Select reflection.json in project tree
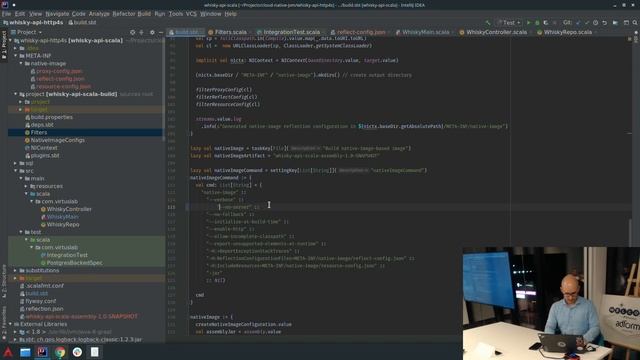The width and height of the screenshot is (640, 360). tap(44, 309)
